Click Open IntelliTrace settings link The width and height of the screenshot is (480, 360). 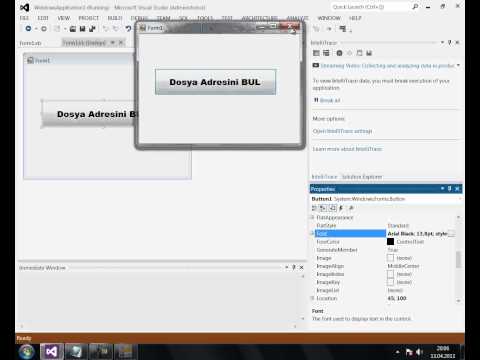[x=342, y=131]
